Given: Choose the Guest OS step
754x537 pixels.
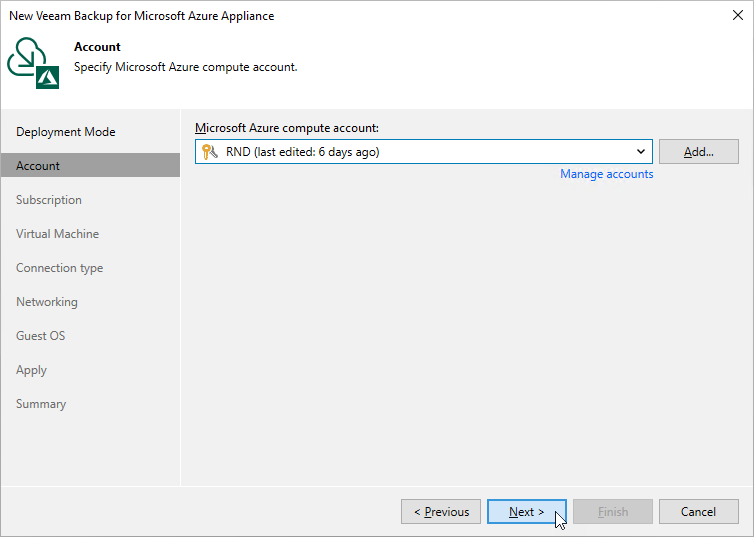Looking at the screenshot, I should (40, 336).
